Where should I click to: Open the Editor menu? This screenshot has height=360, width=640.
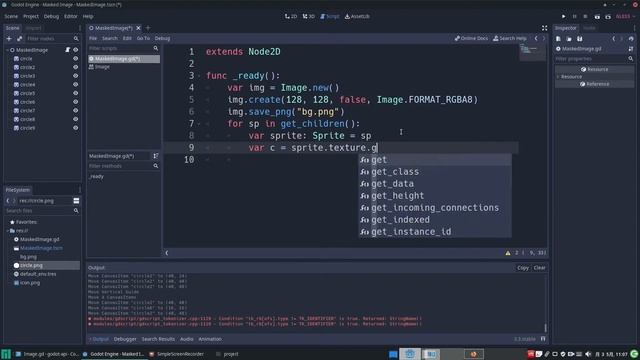[71, 17]
